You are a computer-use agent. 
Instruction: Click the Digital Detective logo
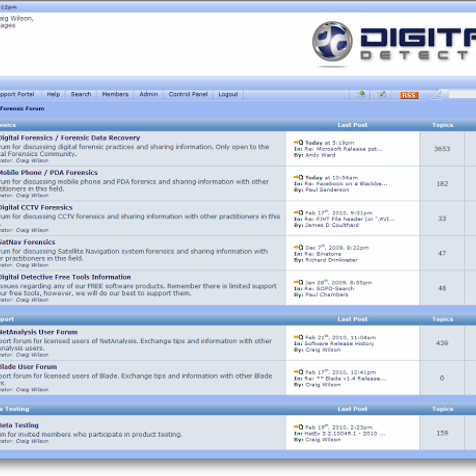coord(393,42)
